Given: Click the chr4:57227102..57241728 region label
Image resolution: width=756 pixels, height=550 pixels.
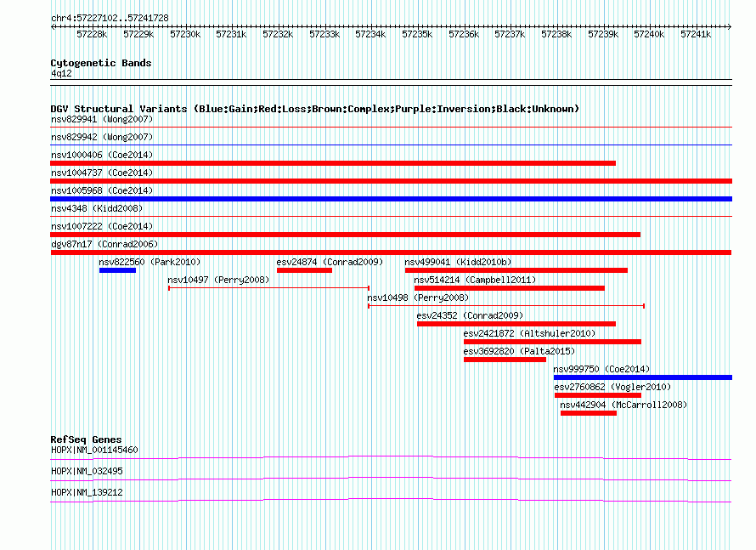Looking at the screenshot, I should pos(110,19).
